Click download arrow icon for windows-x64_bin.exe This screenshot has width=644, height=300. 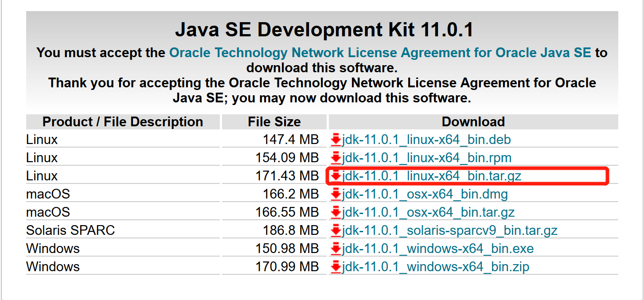click(x=336, y=249)
